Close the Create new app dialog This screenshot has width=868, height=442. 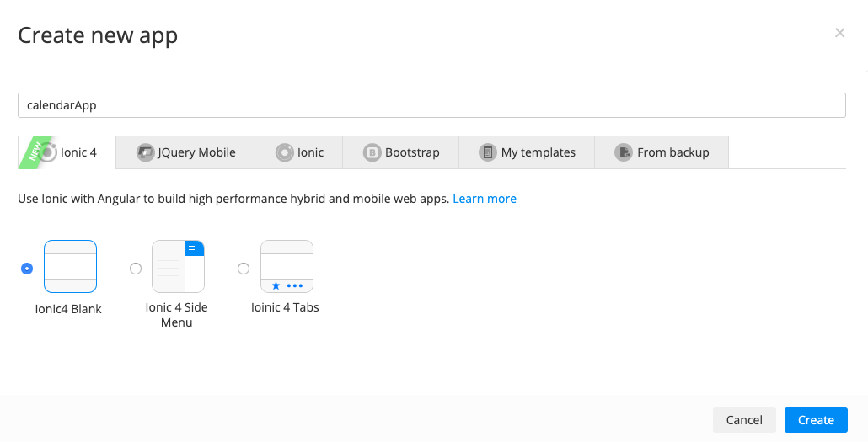tap(839, 33)
